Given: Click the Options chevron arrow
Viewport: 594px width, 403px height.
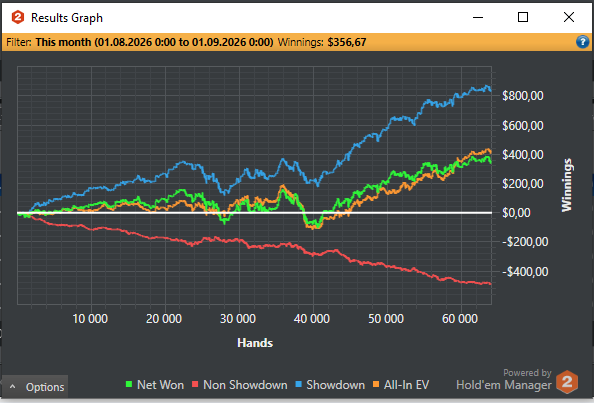Looking at the screenshot, I should 13,387.
